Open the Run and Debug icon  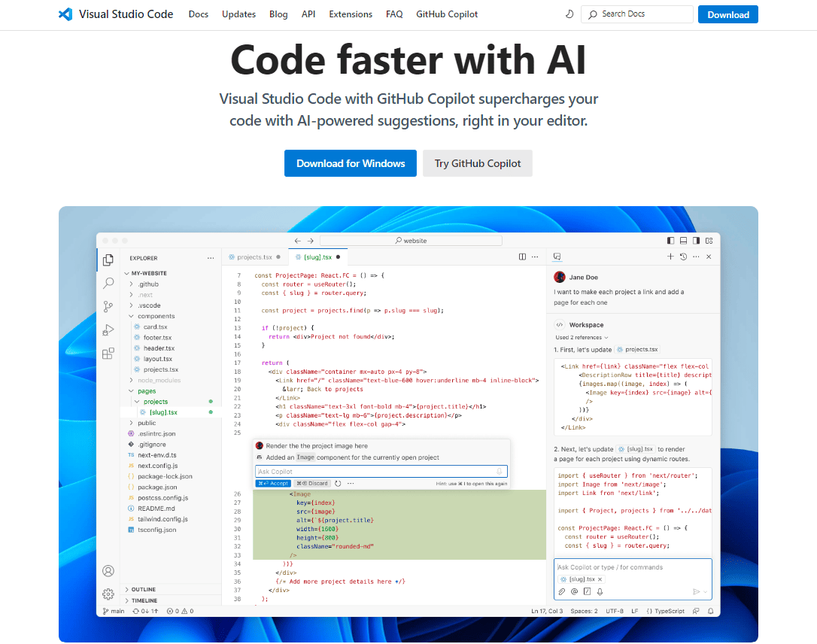pyautogui.click(x=108, y=330)
